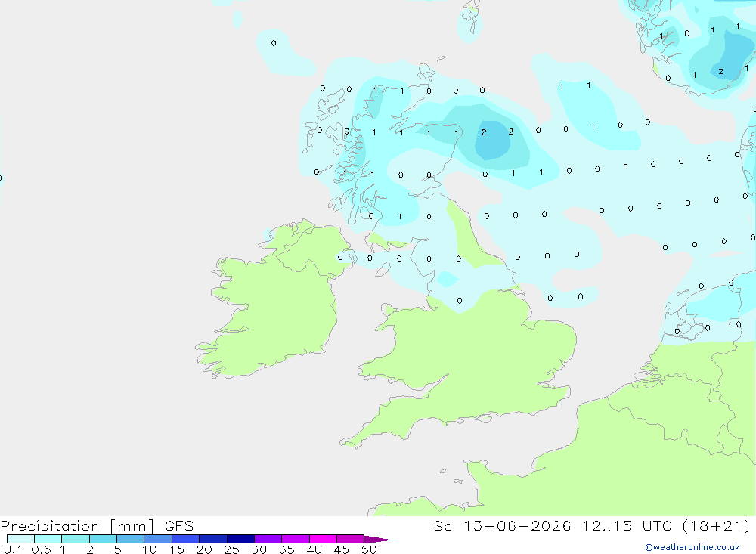Click the 30–35 mm purple legend swatch
The height and width of the screenshot is (554, 756).
(x=268, y=539)
